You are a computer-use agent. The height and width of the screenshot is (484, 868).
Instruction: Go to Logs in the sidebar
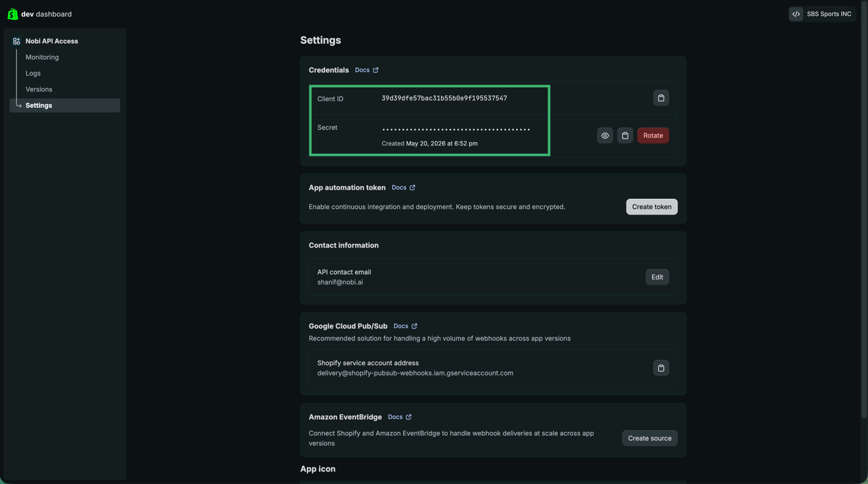33,73
